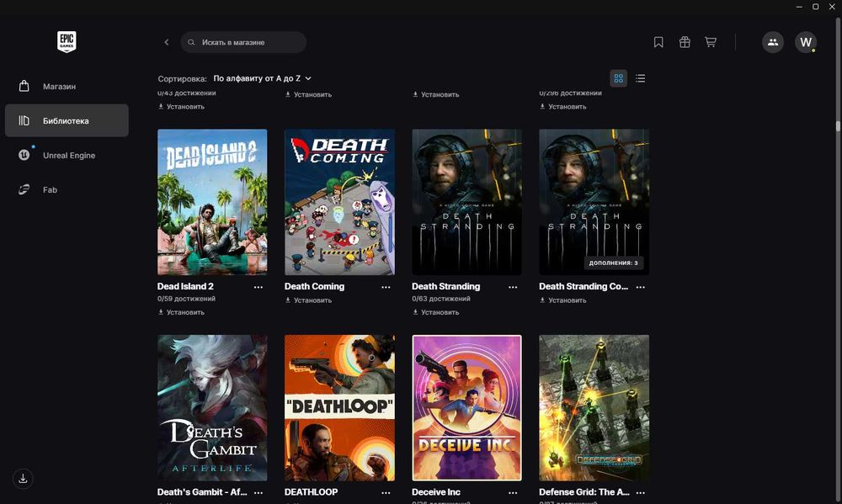Click Установить below the 0/296 достижений line
Image resolution: width=842 pixels, height=504 pixels.
pos(562,106)
